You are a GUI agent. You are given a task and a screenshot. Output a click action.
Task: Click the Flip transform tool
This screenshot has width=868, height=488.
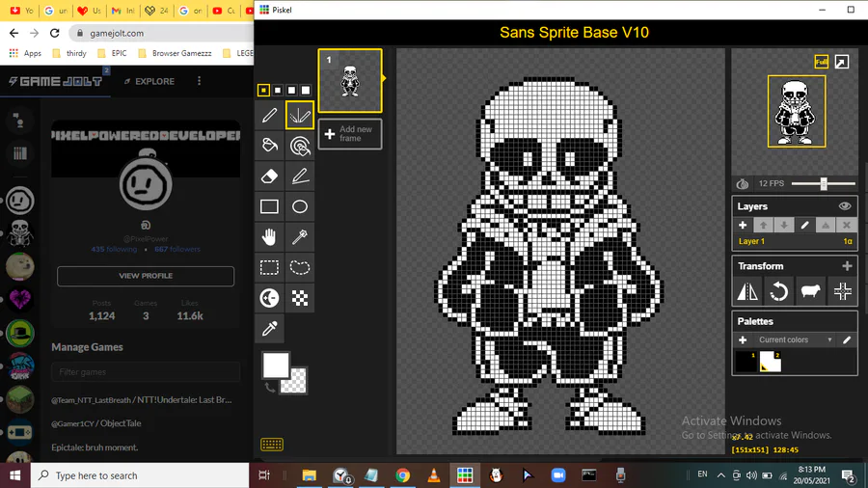pyautogui.click(x=747, y=291)
